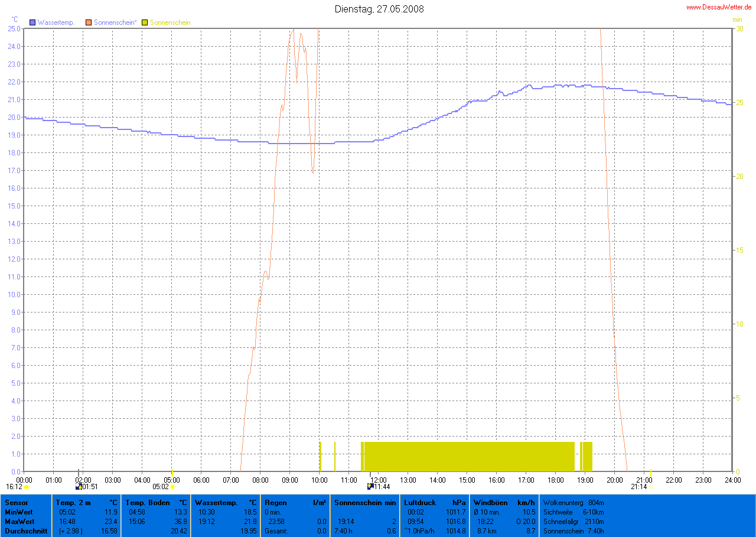The height and width of the screenshot is (537, 756).
Task: Click the Wolkenunterg. 804m value
Action: point(573,502)
